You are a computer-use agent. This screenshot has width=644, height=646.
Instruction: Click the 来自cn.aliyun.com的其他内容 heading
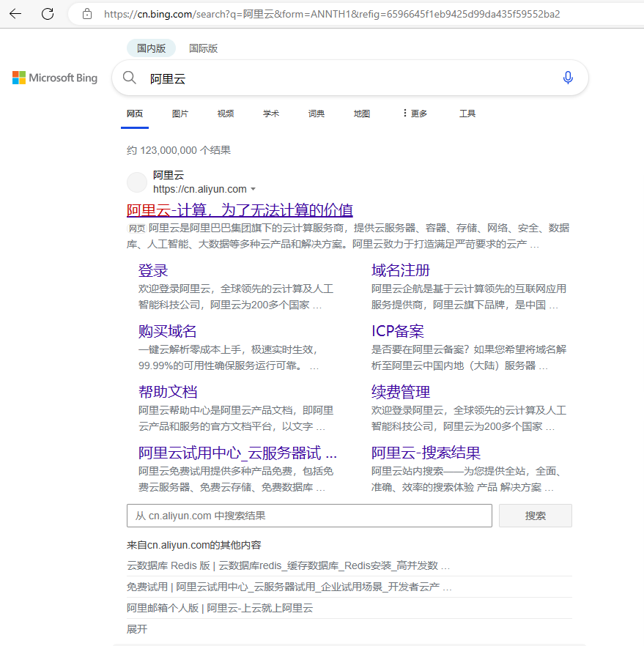click(193, 545)
